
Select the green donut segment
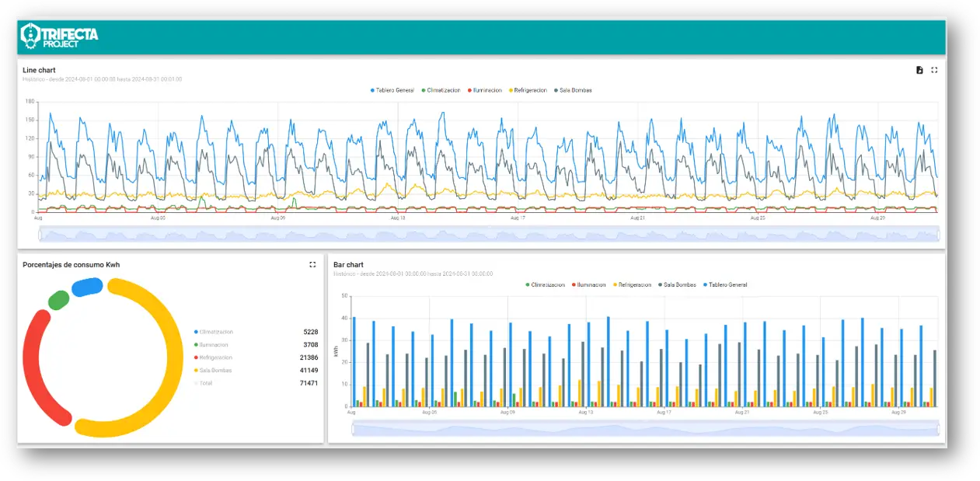coord(58,300)
